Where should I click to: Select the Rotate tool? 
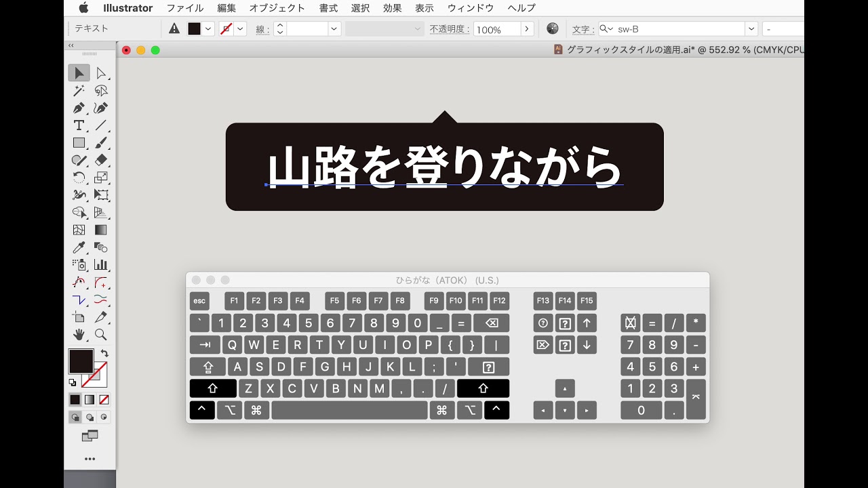pyautogui.click(x=79, y=178)
